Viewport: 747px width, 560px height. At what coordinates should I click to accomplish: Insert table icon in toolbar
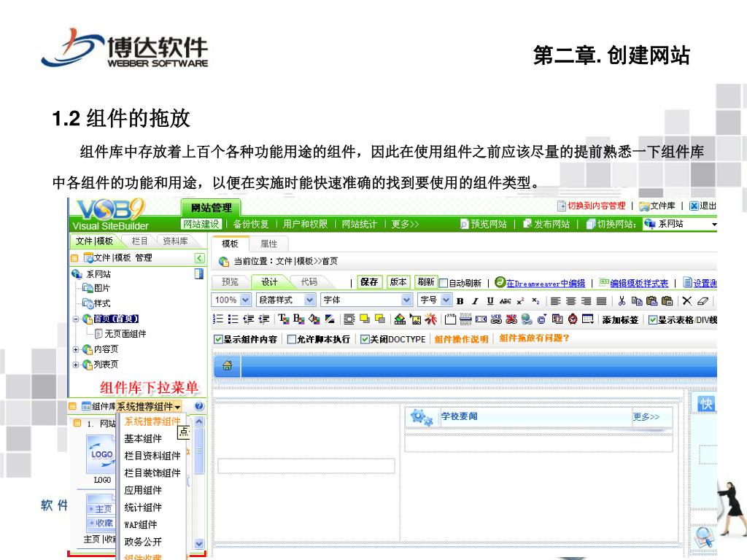pyautogui.click(x=587, y=319)
